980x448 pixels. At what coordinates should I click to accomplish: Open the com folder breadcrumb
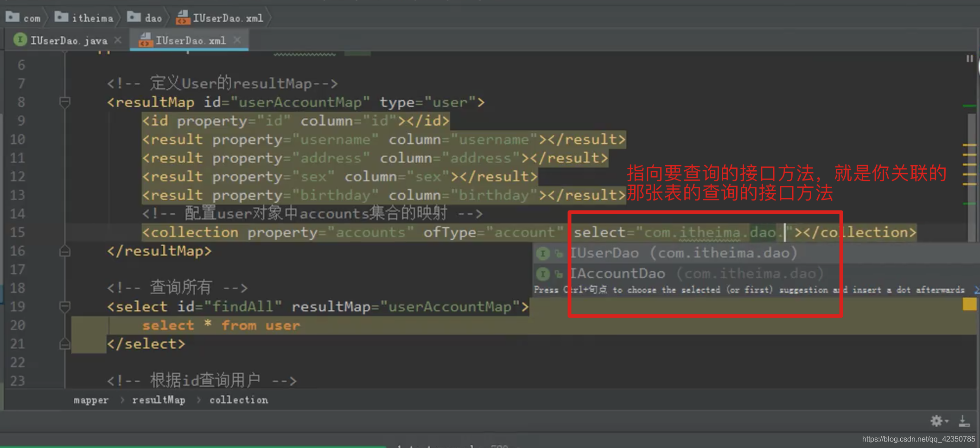(24, 18)
